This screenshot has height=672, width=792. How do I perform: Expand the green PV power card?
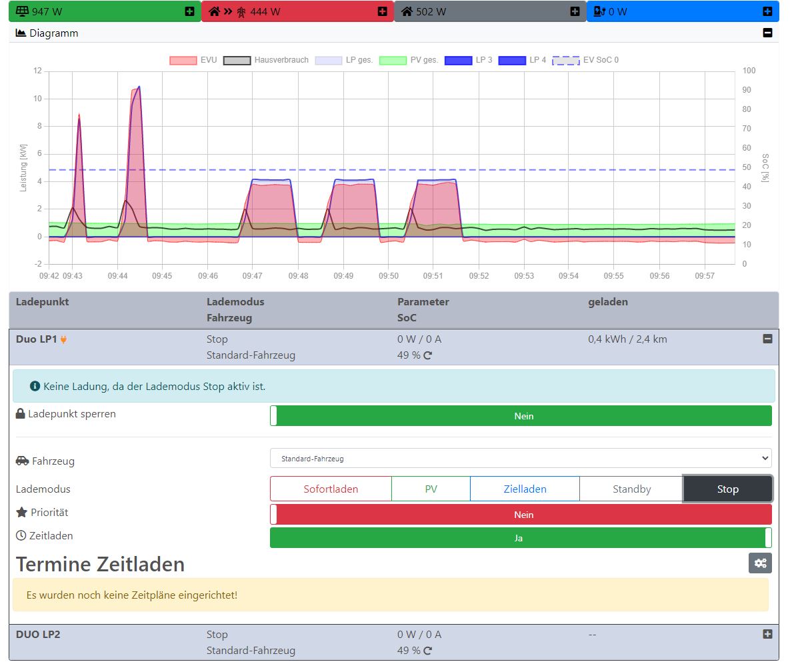click(190, 11)
